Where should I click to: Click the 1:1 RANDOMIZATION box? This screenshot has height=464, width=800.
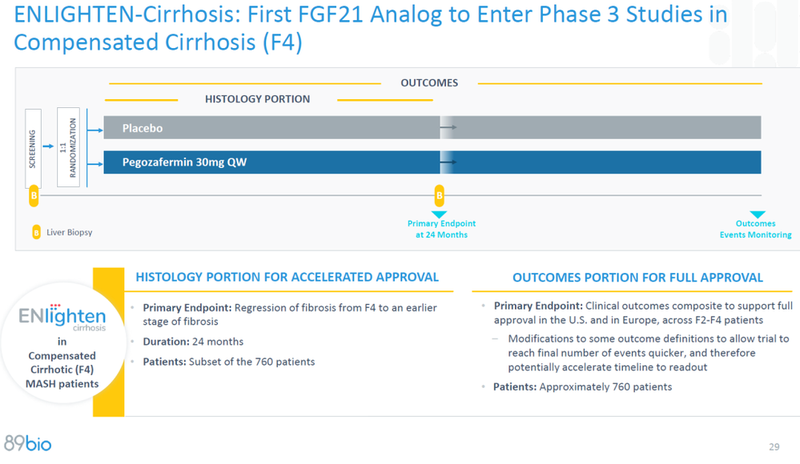[x=70, y=146]
